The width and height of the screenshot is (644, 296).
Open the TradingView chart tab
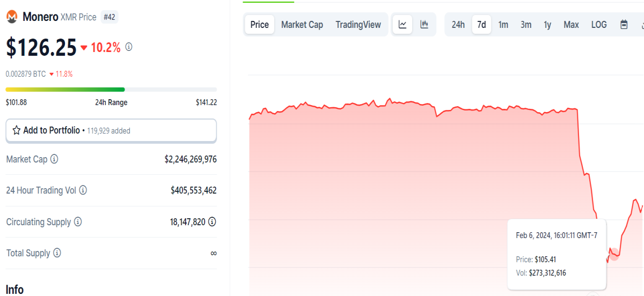coord(358,25)
